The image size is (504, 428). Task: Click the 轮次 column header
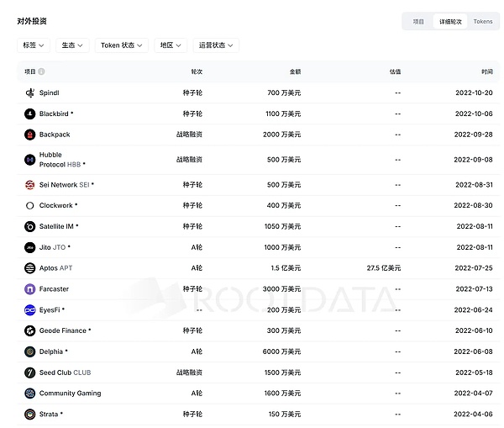point(197,71)
